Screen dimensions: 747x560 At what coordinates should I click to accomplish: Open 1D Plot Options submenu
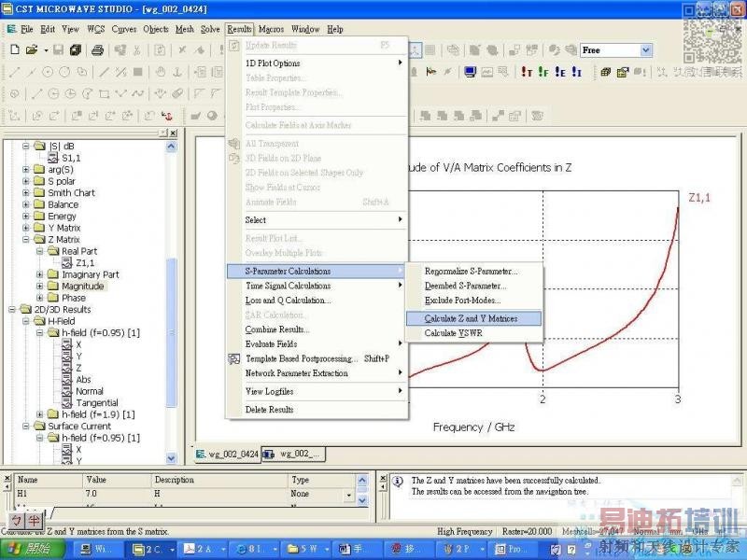(x=317, y=63)
